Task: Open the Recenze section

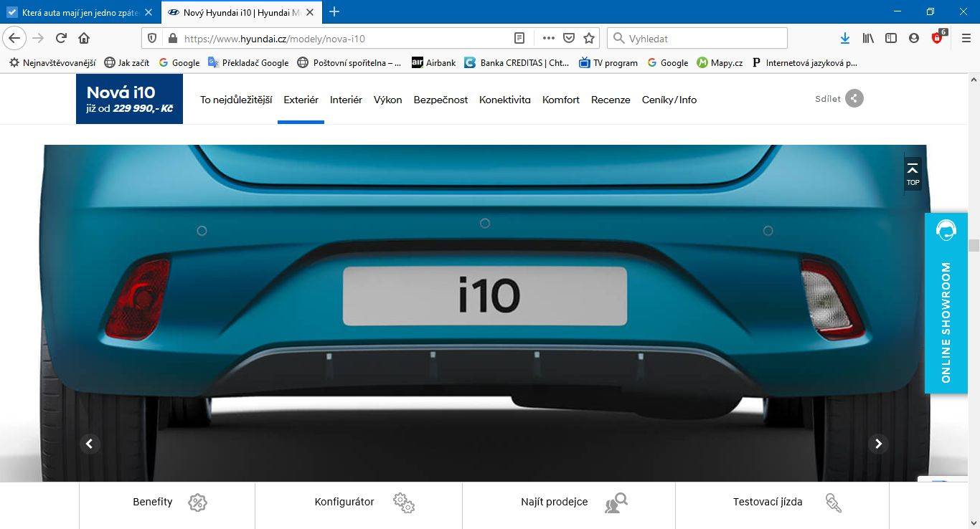Action: [611, 100]
